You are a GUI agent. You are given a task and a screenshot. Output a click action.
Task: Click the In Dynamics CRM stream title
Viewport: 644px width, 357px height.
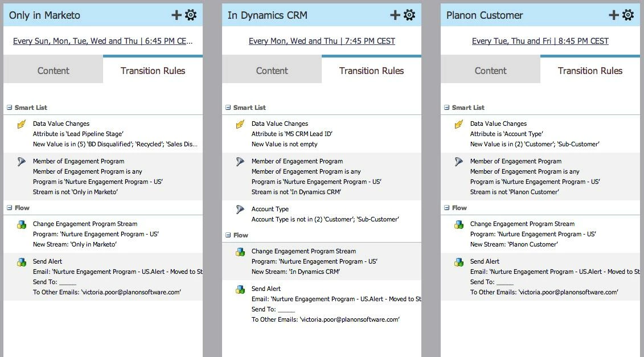point(268,15)
